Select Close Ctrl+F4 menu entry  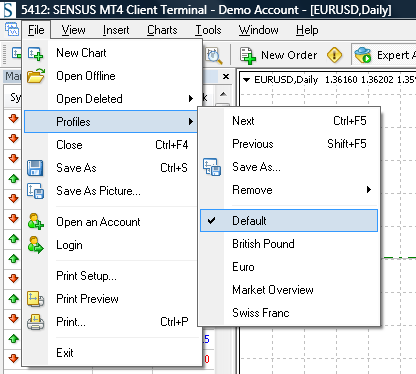(113, 145)
